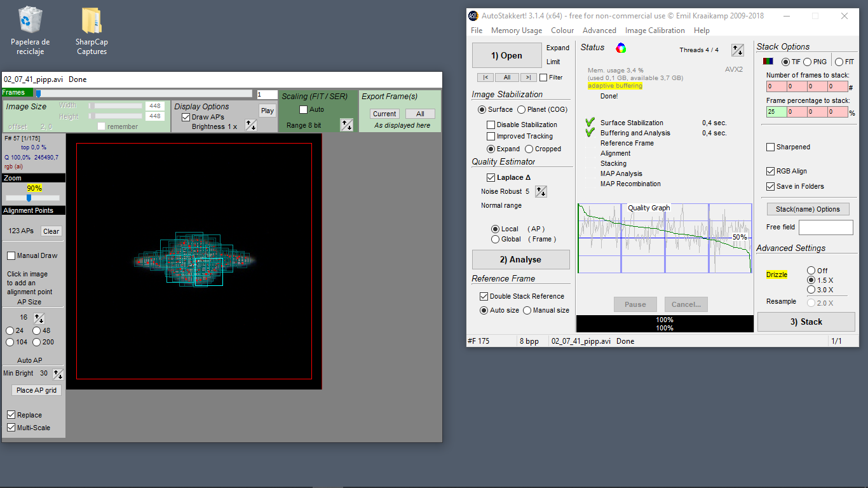Toggle Laplace Δ quality estimator checkbox

491,177
